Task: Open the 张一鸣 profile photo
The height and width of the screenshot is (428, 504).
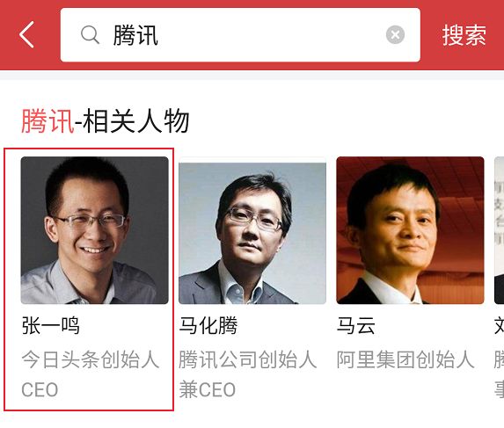Action: [x=94, y=230]
